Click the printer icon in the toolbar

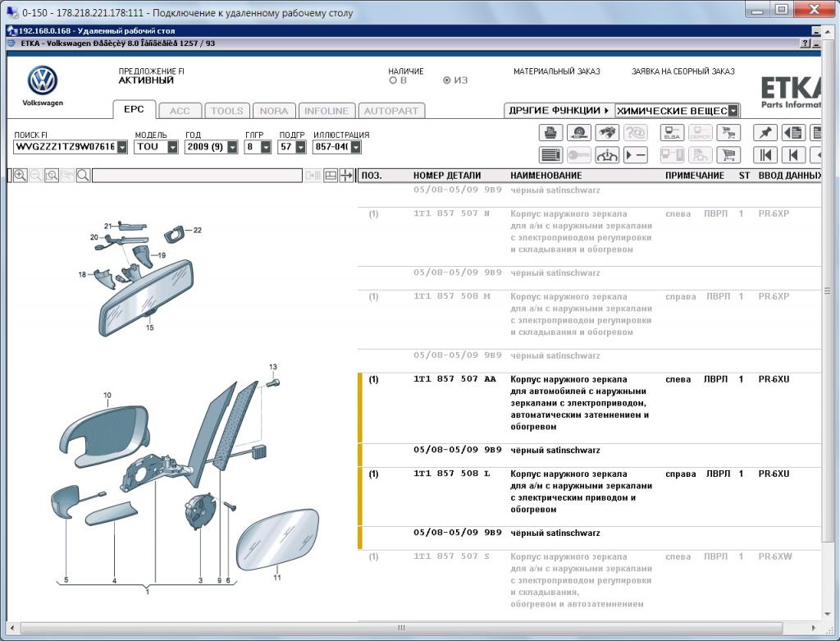pyautogui.click(x=550, y=132)
